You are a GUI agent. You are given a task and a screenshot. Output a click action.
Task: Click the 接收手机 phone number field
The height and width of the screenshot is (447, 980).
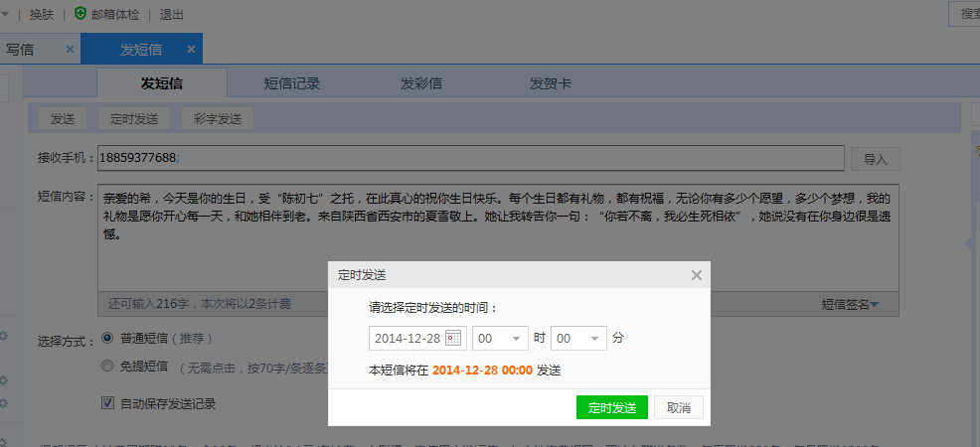471,158
